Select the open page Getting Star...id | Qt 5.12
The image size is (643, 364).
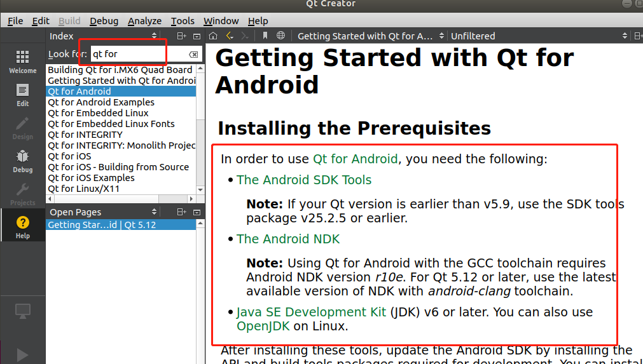[121, 225]
